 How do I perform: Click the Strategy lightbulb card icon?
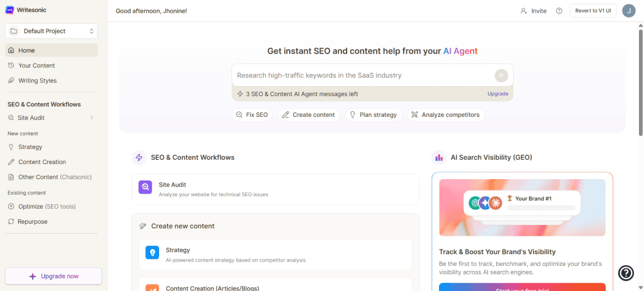pos(152,253)
